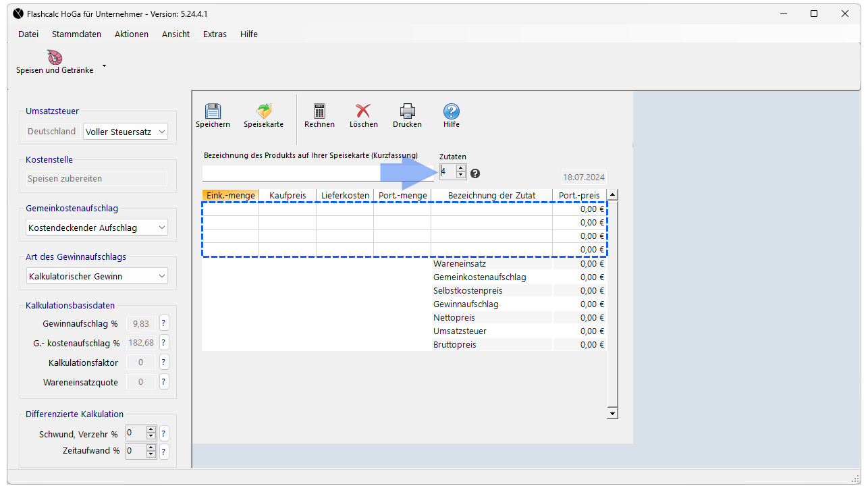Click the Rechnen calculator icon
Viewport: 868px width, 488px height.
319,112
